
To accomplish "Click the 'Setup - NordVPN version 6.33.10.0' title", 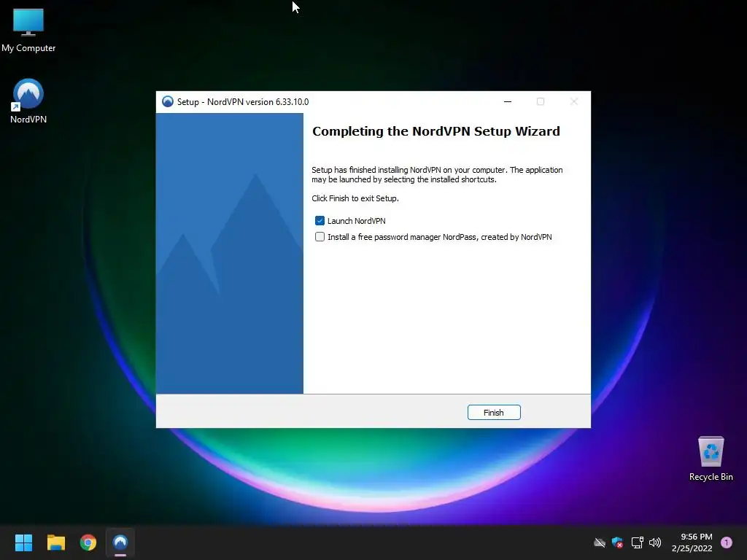I will click(x=243, y=102).
